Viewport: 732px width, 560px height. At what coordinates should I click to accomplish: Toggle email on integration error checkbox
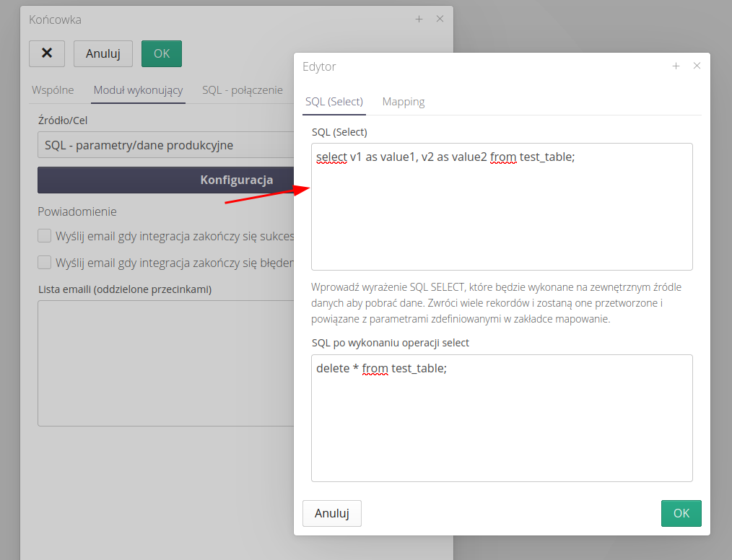[45, 262]
